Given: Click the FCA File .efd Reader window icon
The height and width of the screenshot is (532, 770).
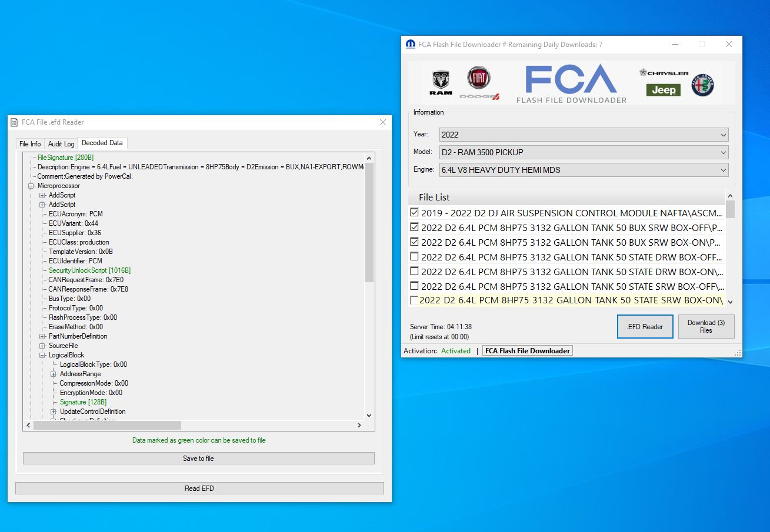Looking at the screenshot, I should (13, 122).
